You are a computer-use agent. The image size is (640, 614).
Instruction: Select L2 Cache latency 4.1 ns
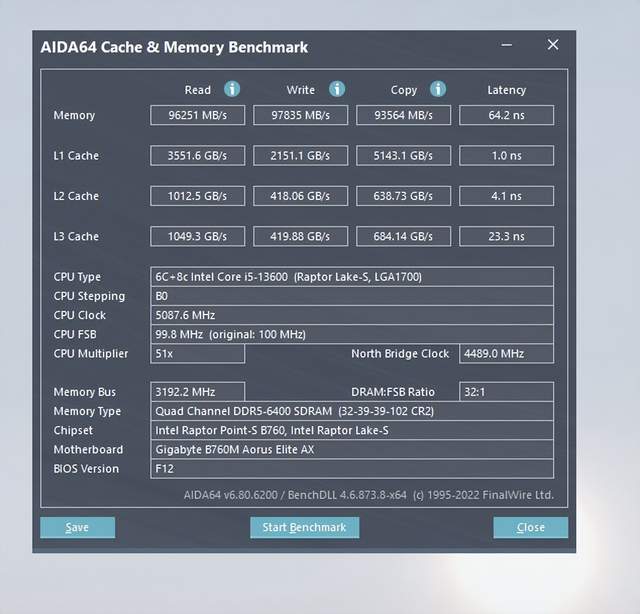click(x=507, y=196)
